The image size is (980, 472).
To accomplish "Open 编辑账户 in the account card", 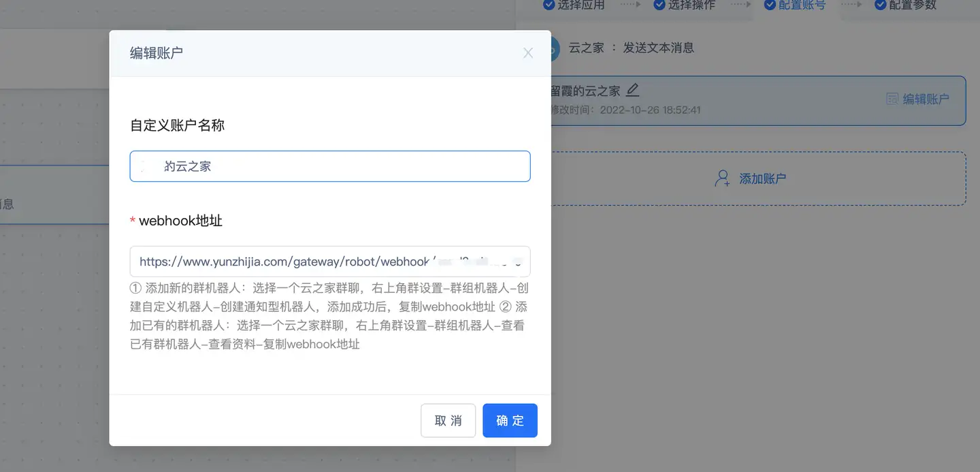I will pyautogui.click(x=917, y=99).
